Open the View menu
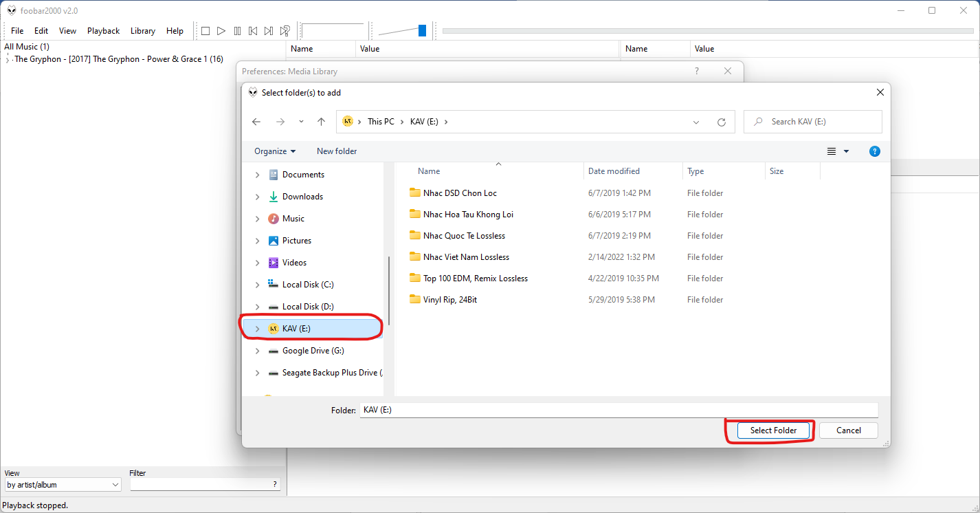The width and height of the screenshot is (980, 513). (67, 31)
